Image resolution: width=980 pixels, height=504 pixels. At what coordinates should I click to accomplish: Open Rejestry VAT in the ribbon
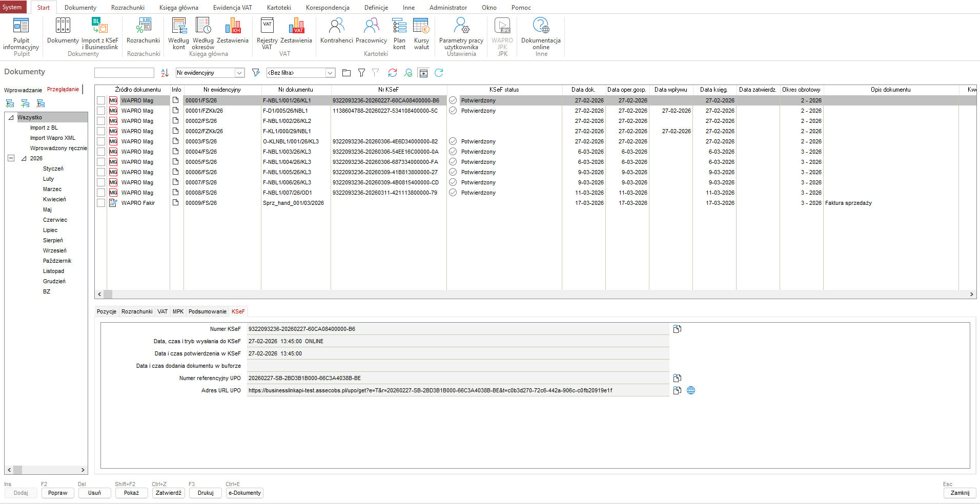(x=267, y=33)
